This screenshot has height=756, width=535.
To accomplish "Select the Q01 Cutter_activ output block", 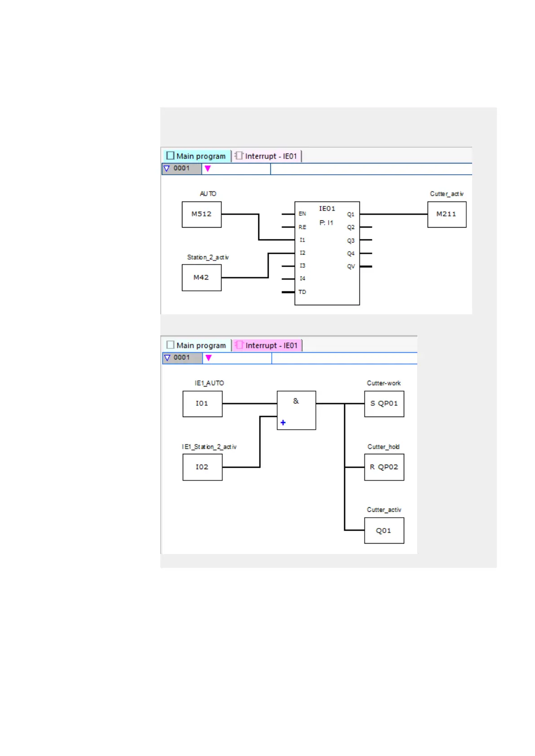I will pos(384,531).
